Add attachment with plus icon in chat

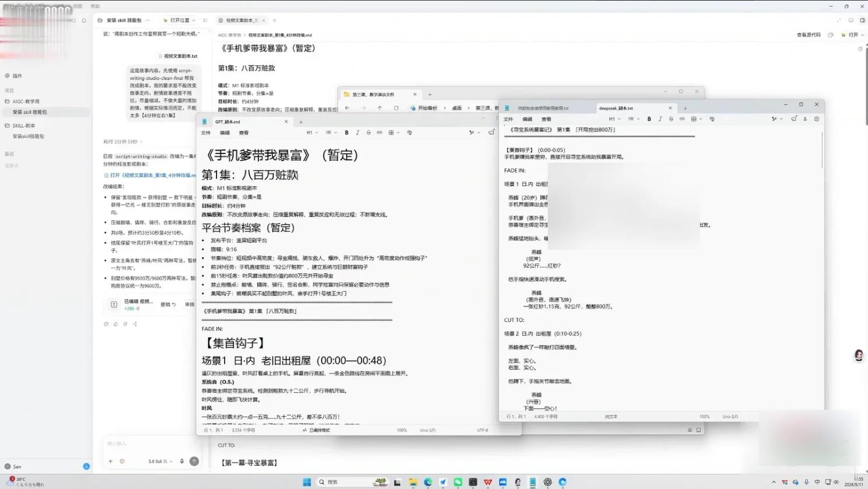point(110,461)
